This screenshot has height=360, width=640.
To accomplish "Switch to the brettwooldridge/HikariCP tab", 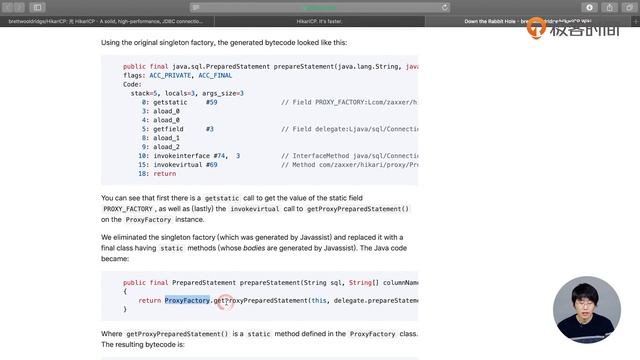I will pyautogui.click(x=107, y=21).
